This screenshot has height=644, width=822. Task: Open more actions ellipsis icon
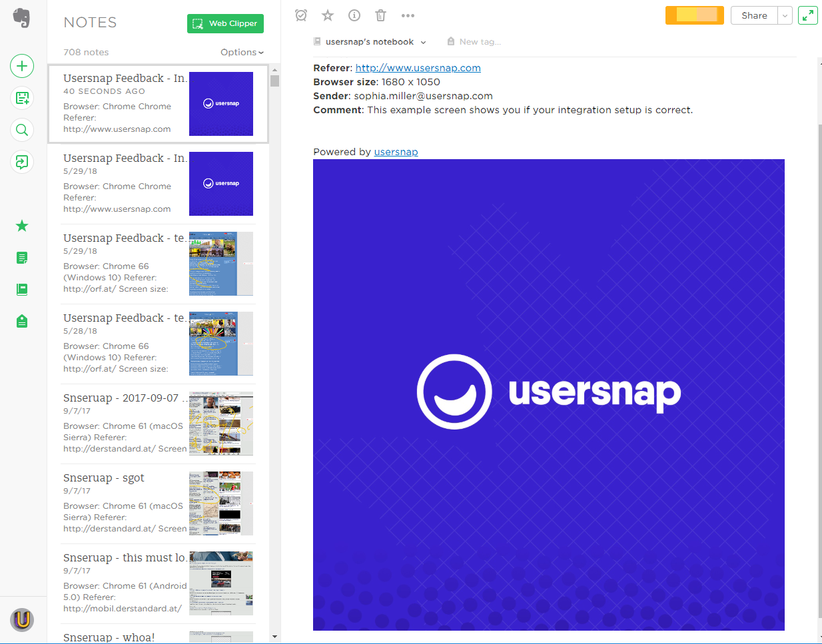coord(408,15)
